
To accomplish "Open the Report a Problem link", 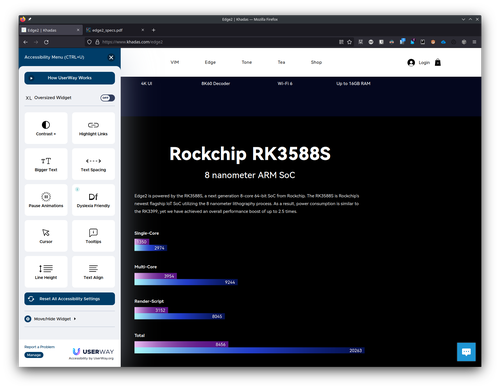I will pos(39,347).
